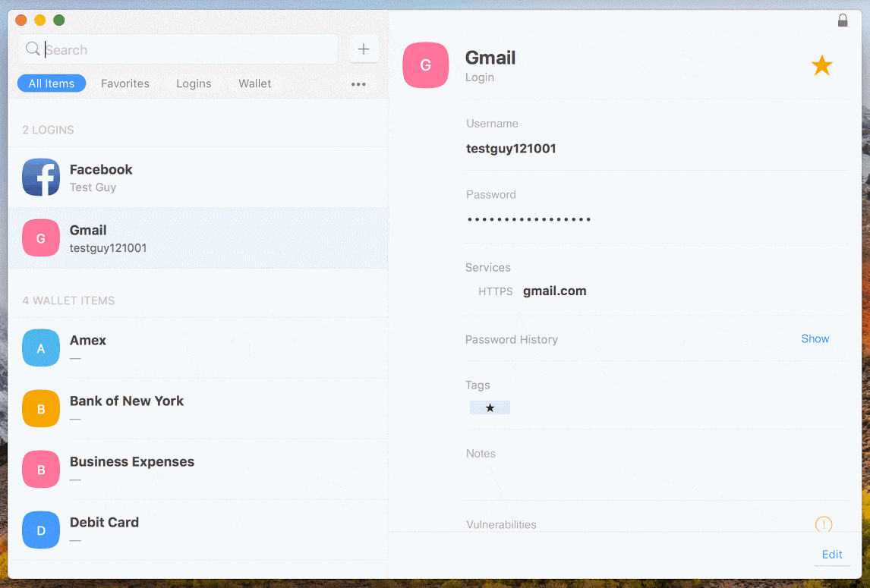Click the 2 LOGINS section header
Screen dimensions: 870x588
49,130
